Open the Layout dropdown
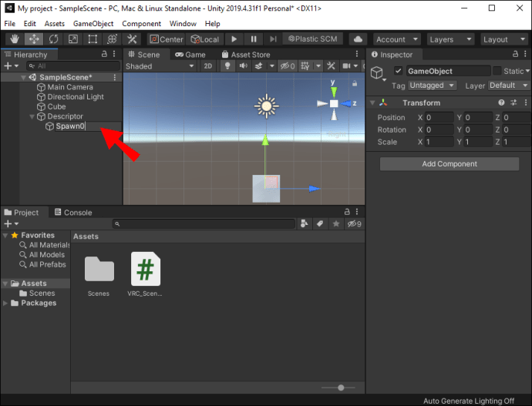Viewport: 532px width, 406px height. (504, 39)
